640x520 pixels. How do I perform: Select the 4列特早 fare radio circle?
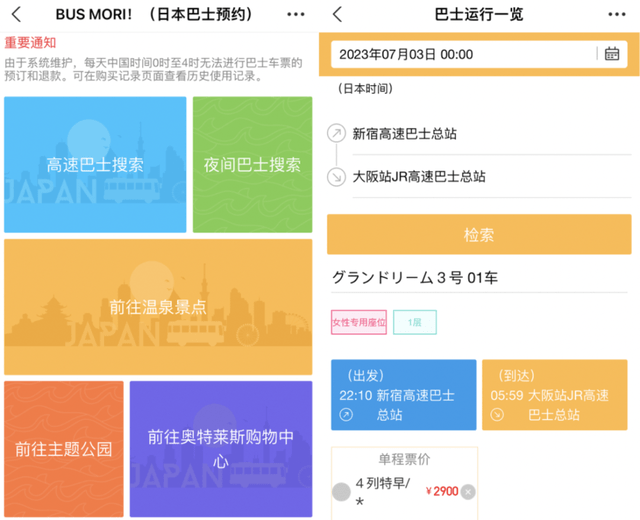(x=341, y=492)
